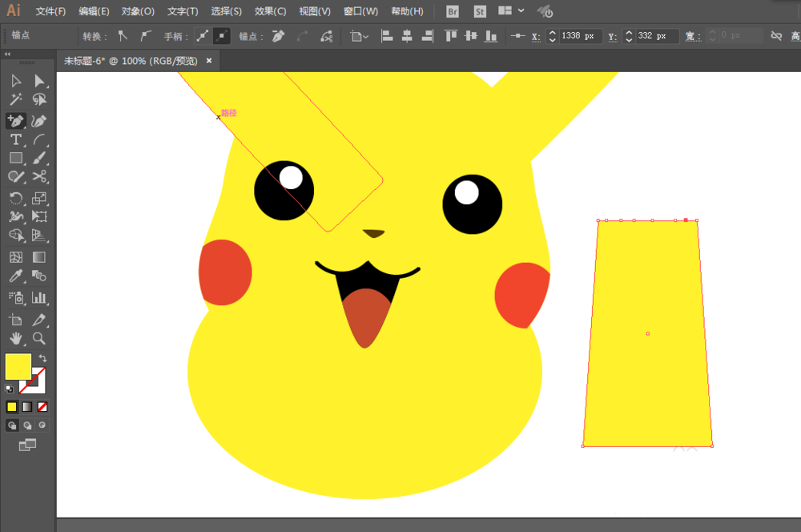Open the 对象(O) menu
The image size is (801, 532).
138,11
